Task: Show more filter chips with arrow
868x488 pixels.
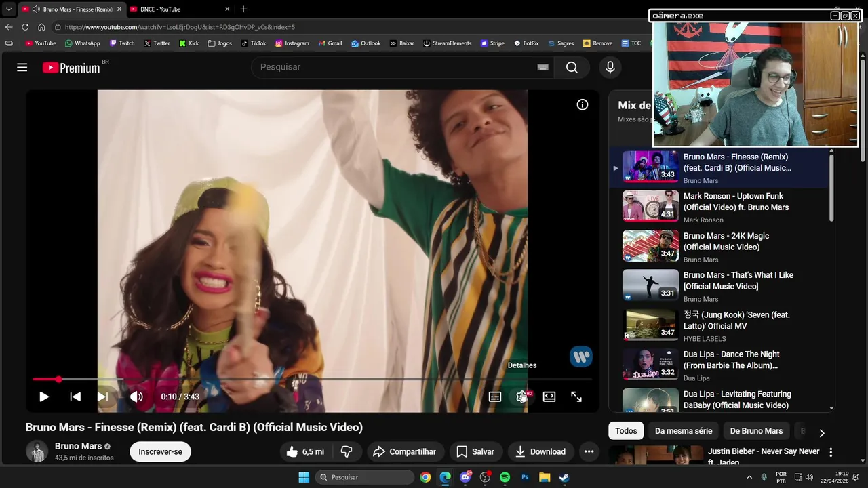Action: (x=822, y=432)
